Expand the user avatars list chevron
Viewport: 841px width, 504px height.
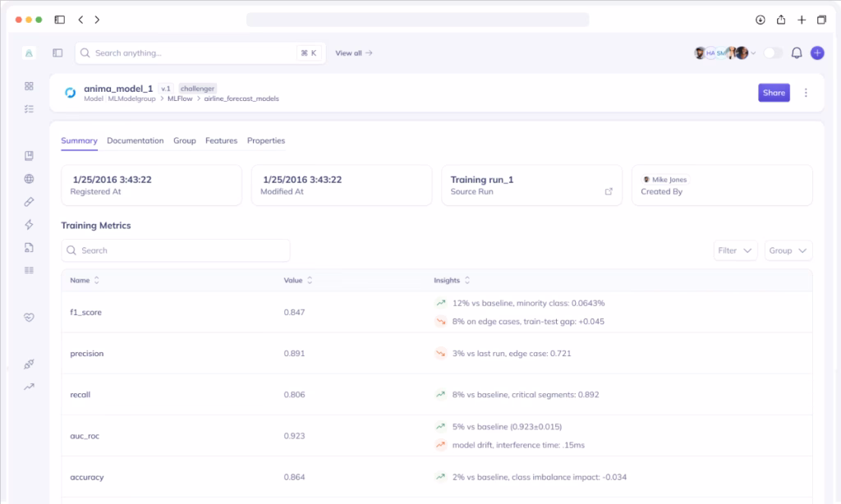point(753,53)
